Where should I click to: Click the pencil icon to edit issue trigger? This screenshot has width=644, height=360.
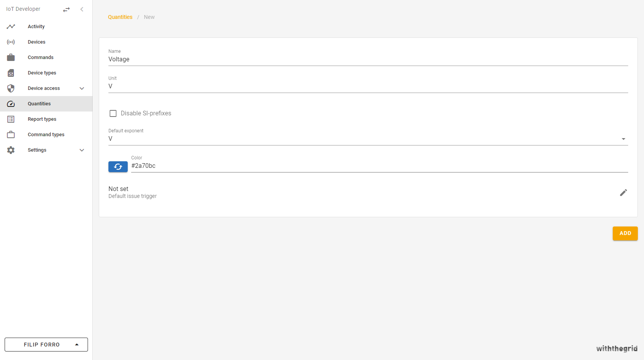(x=623, y=193)
